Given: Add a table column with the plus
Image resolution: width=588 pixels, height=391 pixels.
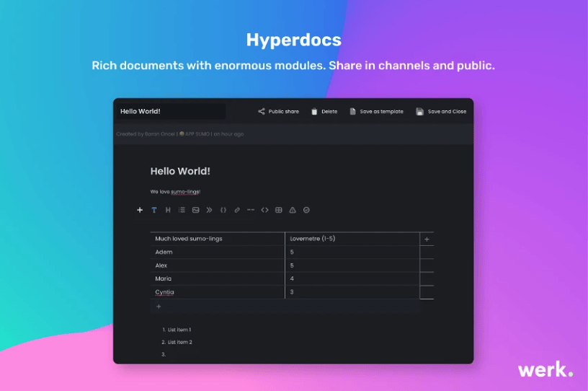Looking at the screenshot, I should pos(427,239).
